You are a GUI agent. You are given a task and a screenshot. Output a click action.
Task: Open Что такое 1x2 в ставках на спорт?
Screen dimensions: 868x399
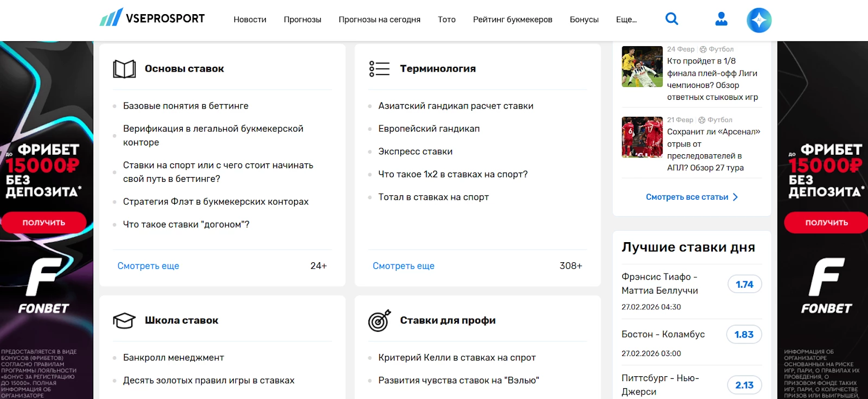[x=453, y=174]
